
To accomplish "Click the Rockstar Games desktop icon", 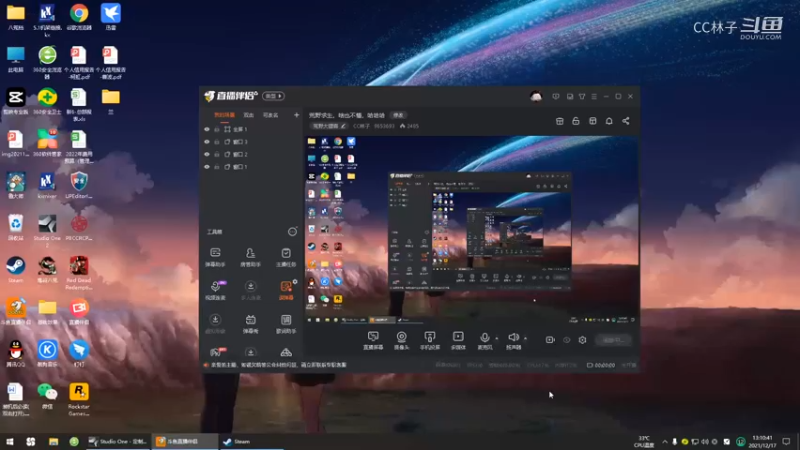I will tap(79, 399).
